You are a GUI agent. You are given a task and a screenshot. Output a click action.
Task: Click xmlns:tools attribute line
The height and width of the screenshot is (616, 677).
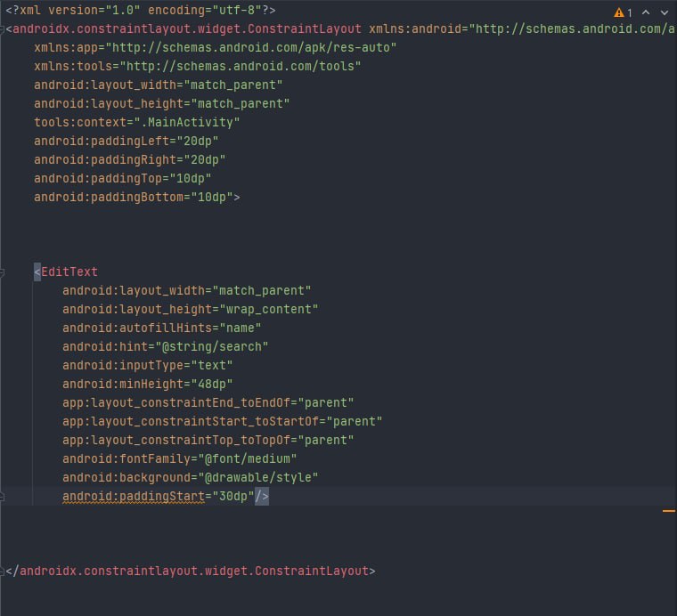coord(198,66)
